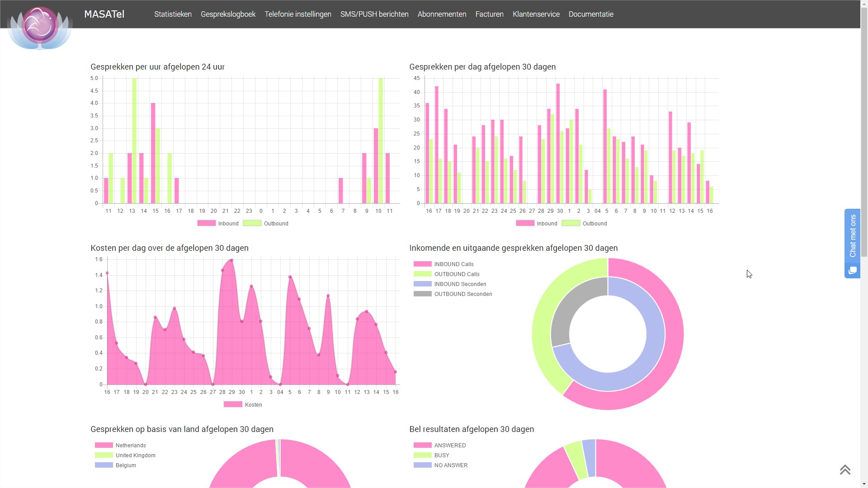Viewport: 868px width, 488px height.
Task: Toggle OUTBOUND Calls legend item
Action: [446, 274]
